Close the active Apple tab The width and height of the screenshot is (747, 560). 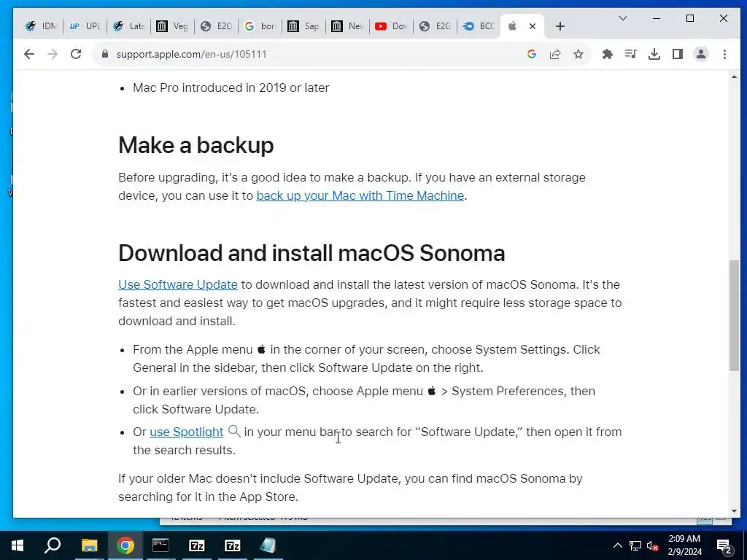click(x=533, y=26)
